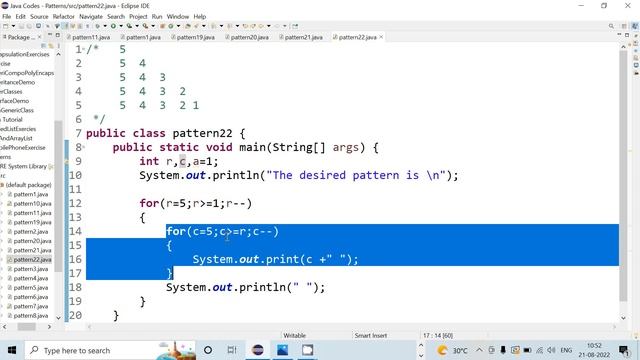This screenshot has height=360, width=640.
Task: Open the External Tools dropdown arrow
Action: 153,26
